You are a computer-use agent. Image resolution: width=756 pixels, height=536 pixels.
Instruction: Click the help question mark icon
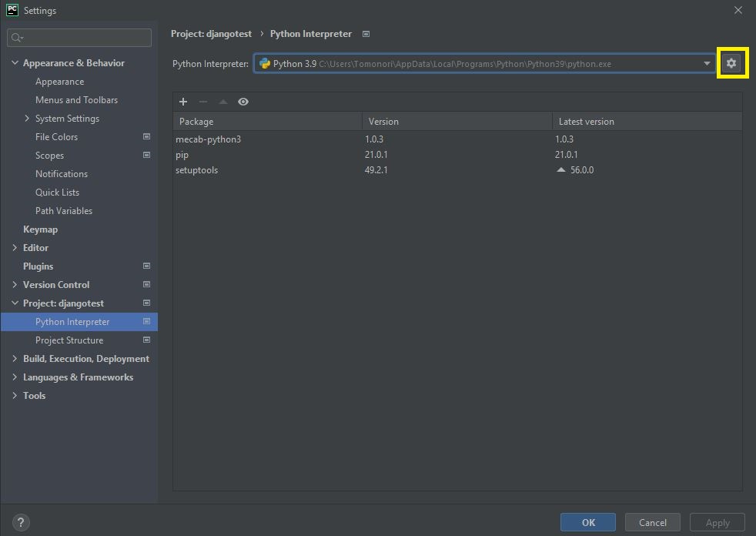tap(21, 522)
